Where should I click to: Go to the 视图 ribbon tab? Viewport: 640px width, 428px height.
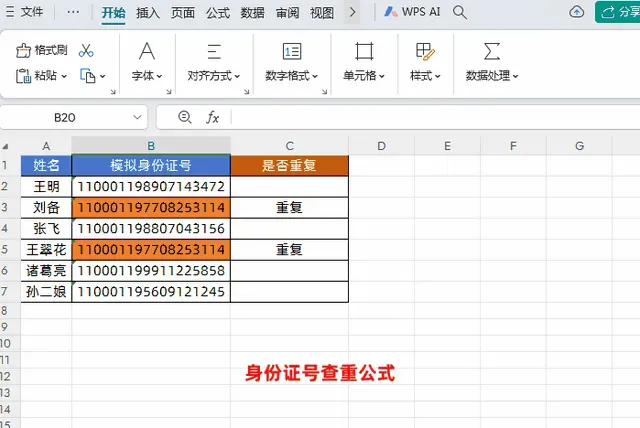322,13
